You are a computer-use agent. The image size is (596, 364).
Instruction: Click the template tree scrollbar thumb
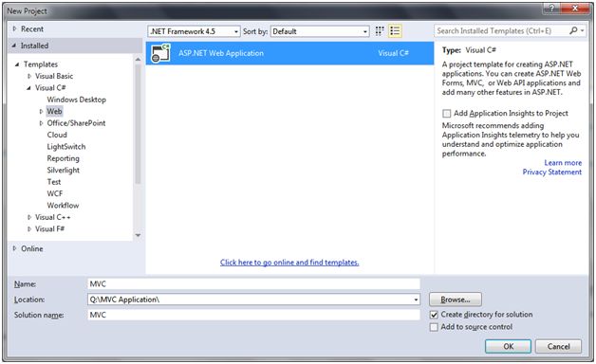pyautogui.click(x=138, y=124)
